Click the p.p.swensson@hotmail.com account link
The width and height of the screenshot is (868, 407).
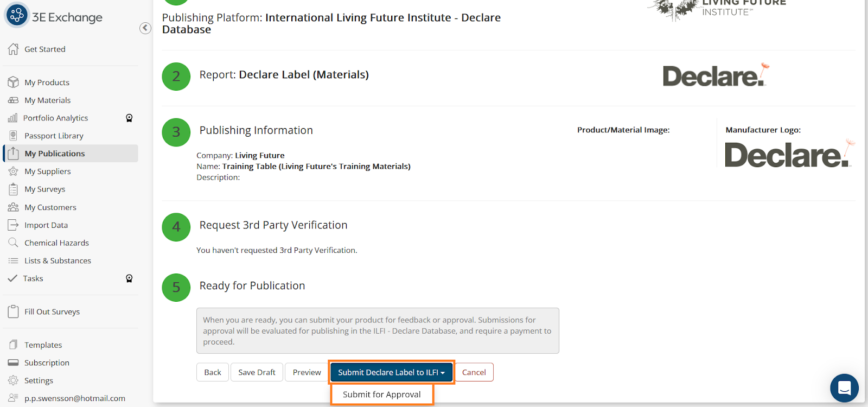[x=75, y=398]
